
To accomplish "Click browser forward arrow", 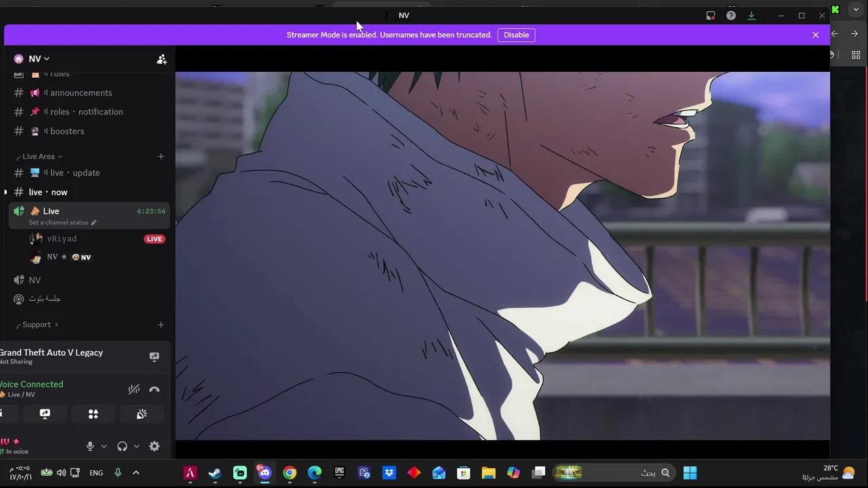I will pos(854,34).
